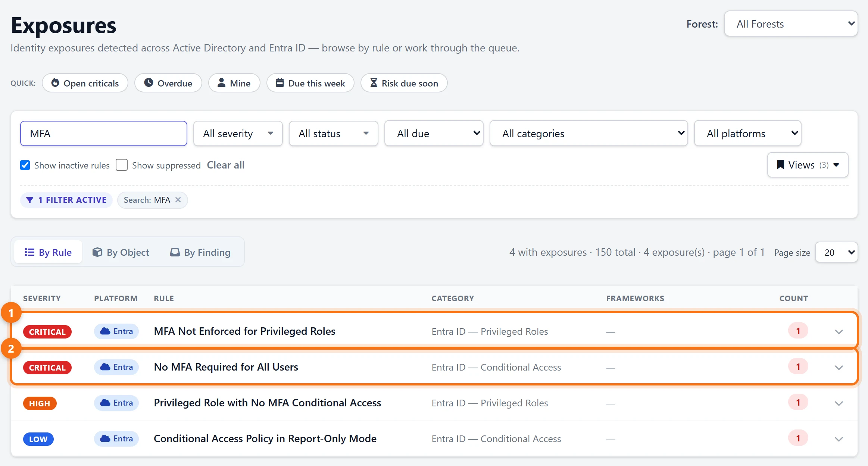
Task: Enable Show suppressed checkbox
Action: [x=122, y=165]
